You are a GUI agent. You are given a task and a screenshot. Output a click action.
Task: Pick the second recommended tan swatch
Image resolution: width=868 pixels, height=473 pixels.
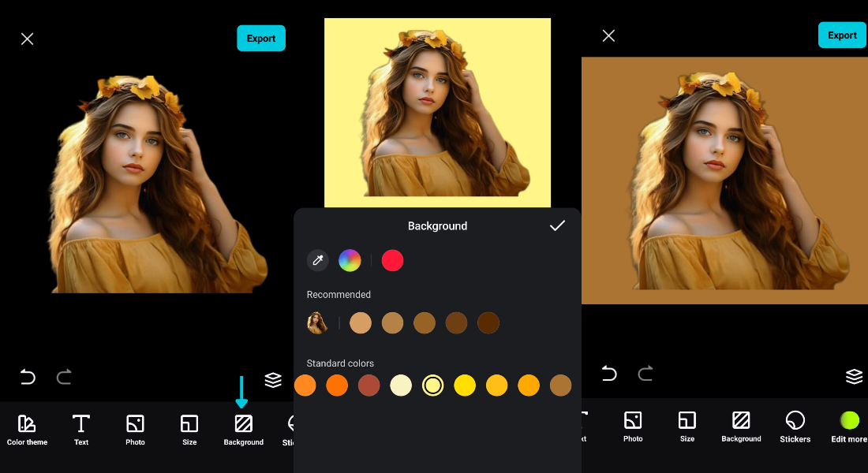coord(392,323)
